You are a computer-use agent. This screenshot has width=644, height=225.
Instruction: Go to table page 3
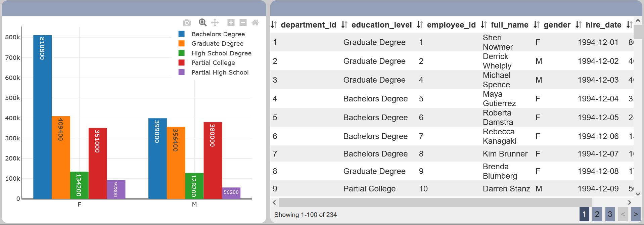click(610, 214)
